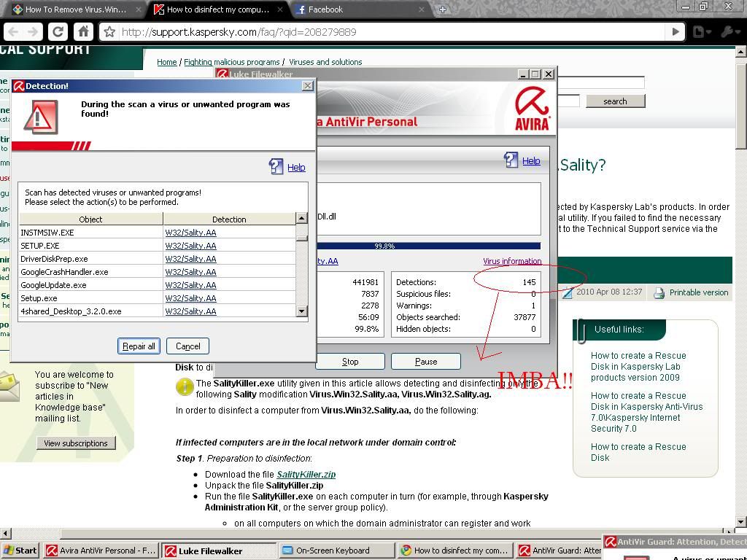Select the How to disinfect my computer tab
Screen dimensions: 747x560
point(218,9)
